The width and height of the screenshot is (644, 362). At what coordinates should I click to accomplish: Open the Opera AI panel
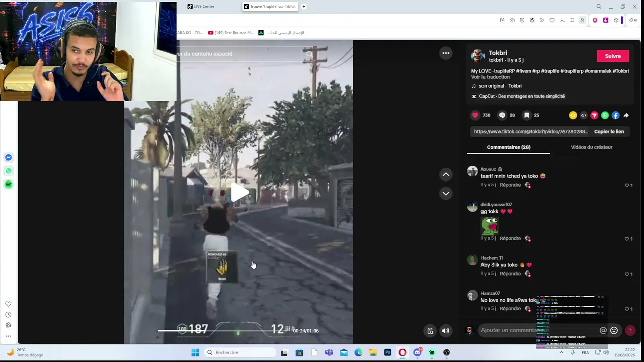coord(633,20)
